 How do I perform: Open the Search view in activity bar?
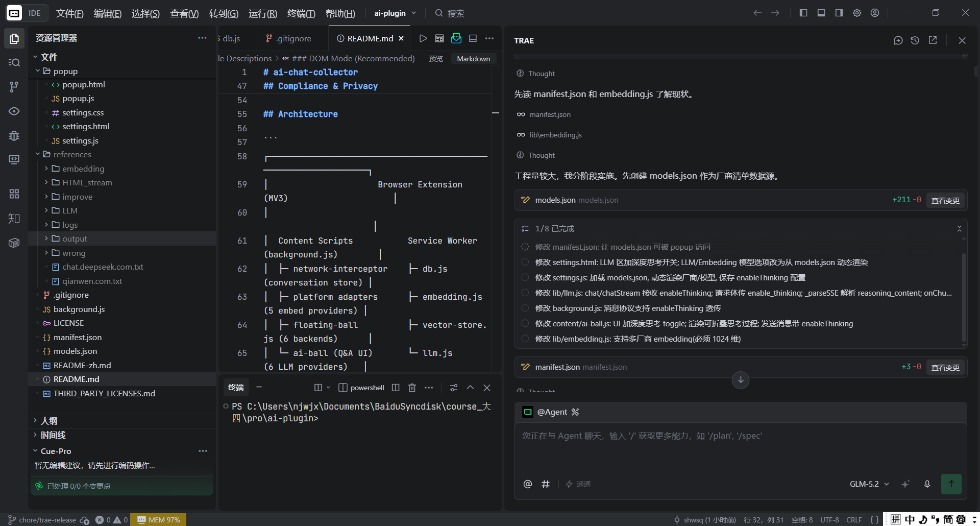pos(14,62)
